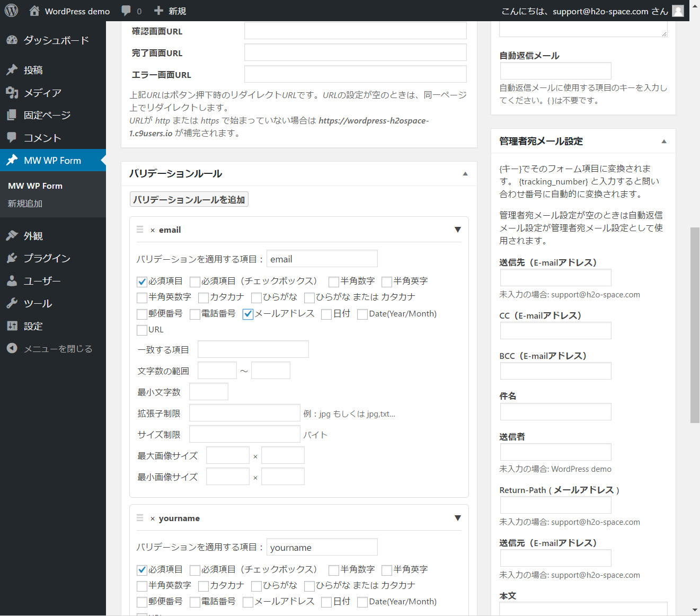Click the page vertical scrollbar thumb

tap(694, 324)
